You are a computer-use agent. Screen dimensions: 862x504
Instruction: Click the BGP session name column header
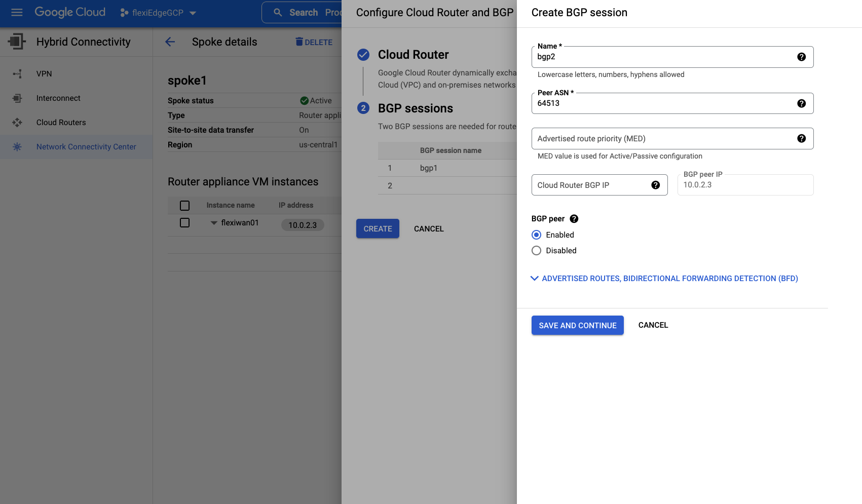pos(451,150)
